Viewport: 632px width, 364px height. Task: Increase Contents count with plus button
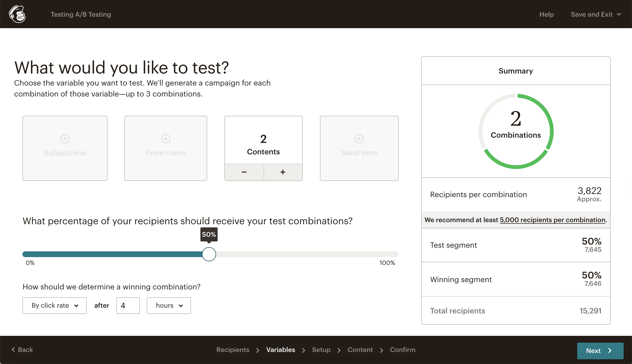point(283,172)
